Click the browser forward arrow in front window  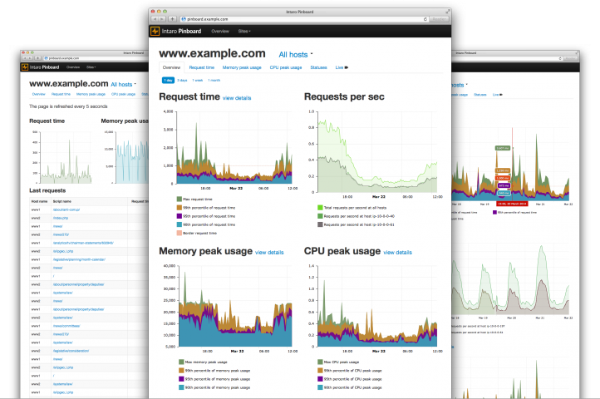[162, 19]
